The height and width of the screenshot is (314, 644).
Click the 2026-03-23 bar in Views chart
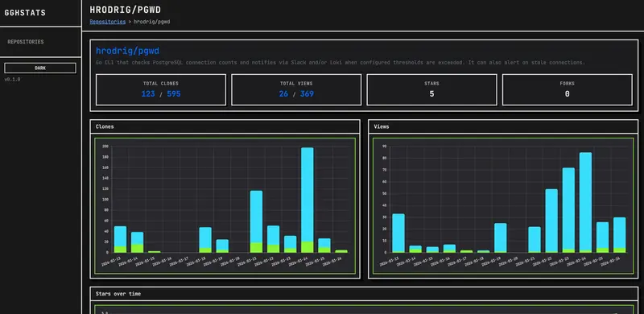click(x=568, y=210)
